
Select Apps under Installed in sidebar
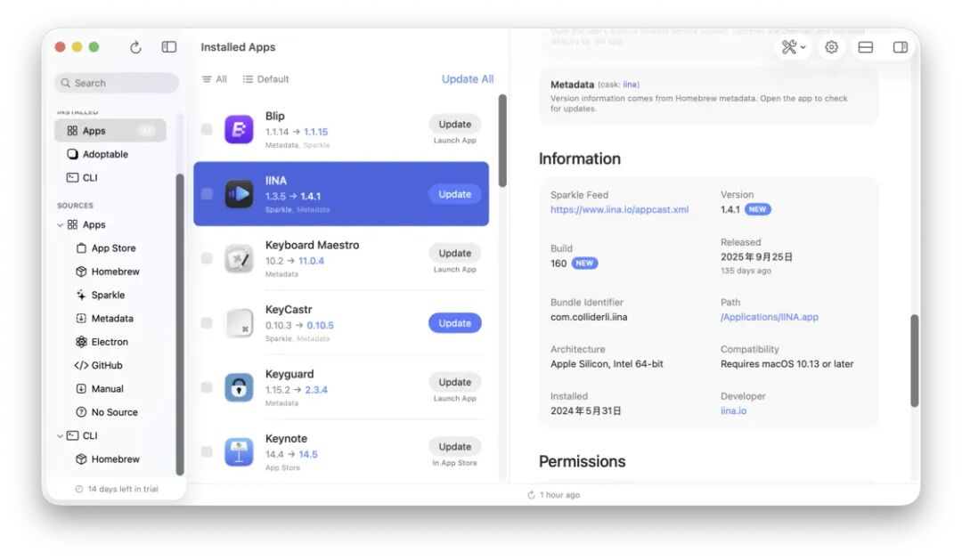[110, 131]
